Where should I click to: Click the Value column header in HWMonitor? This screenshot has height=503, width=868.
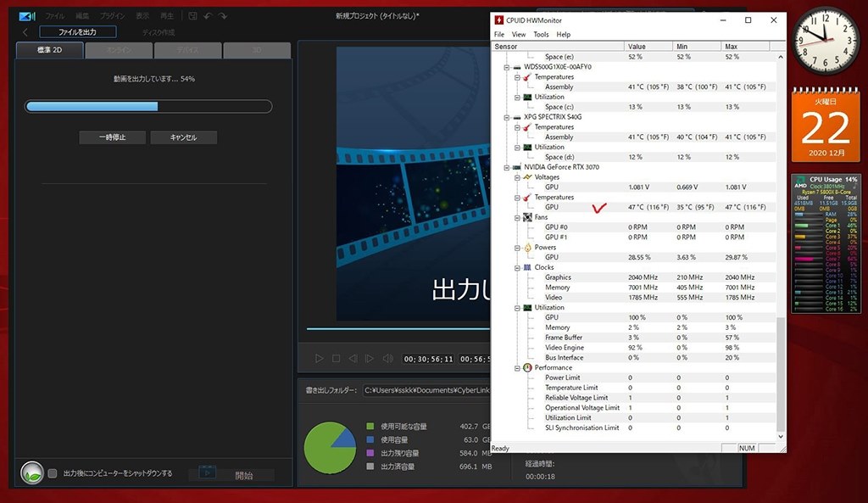click(x=648, y=47)
